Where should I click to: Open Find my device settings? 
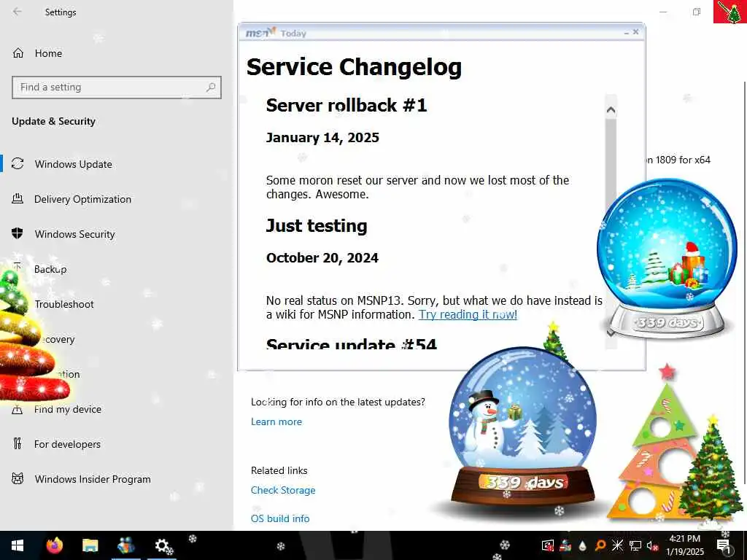(x=68, y=409)
